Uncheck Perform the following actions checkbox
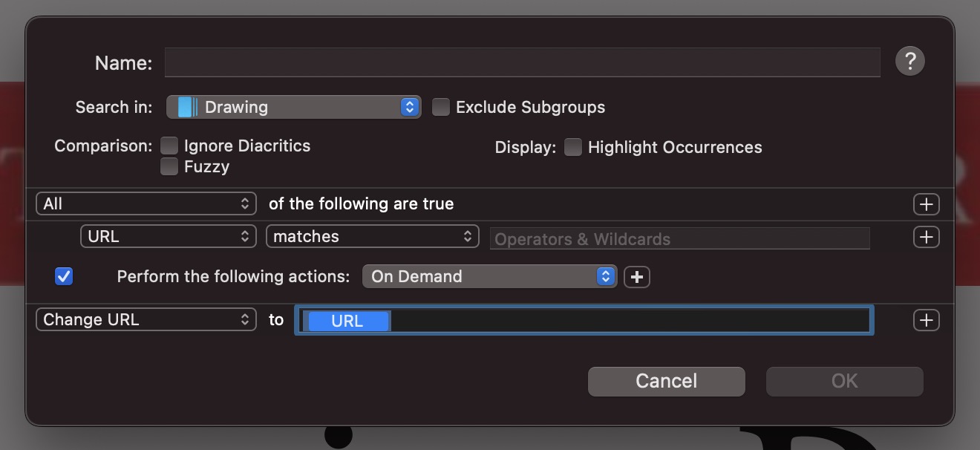Viewport: 980px width, 450px height. [64, 276]
